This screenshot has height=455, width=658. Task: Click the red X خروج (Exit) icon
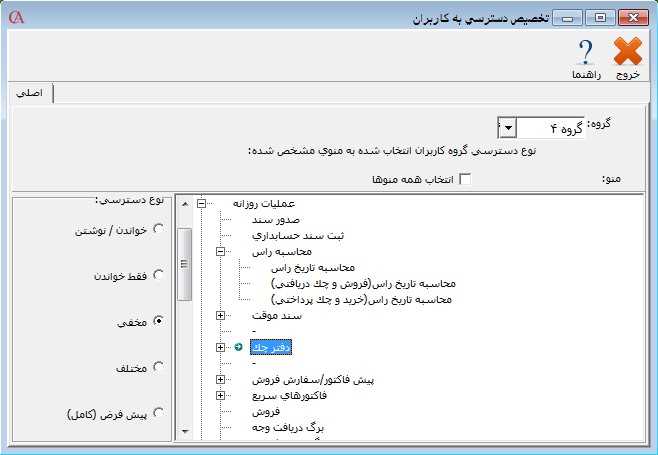627,52
